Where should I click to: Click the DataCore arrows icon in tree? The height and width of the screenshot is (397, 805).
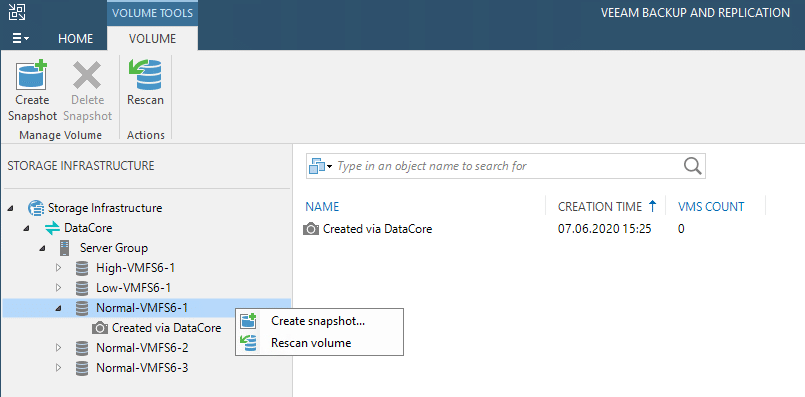52,228
